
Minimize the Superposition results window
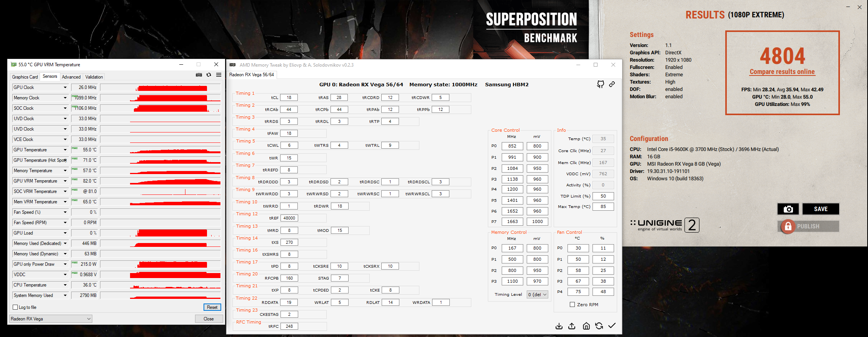pos(848,7)
